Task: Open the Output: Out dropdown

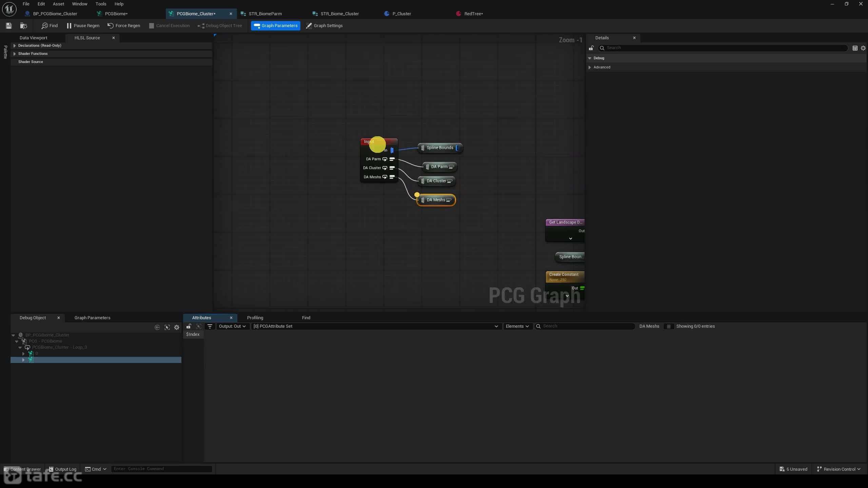Action: pos(232,326)
